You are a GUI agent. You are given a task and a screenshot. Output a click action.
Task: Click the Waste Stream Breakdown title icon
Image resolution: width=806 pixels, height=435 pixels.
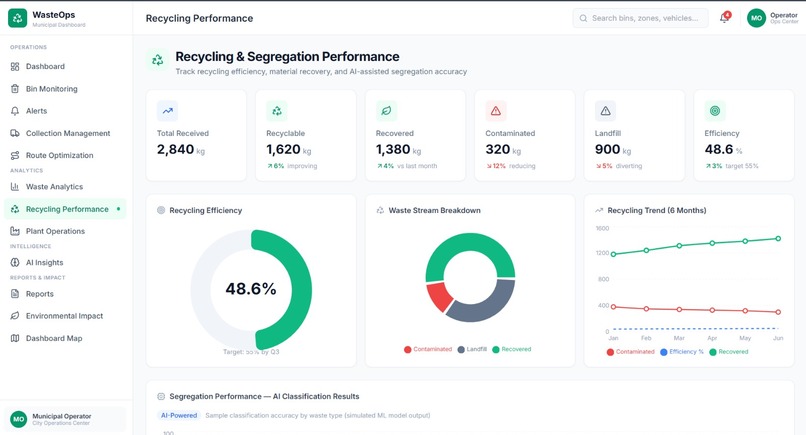pyautogui.click(x=380, y=210)
